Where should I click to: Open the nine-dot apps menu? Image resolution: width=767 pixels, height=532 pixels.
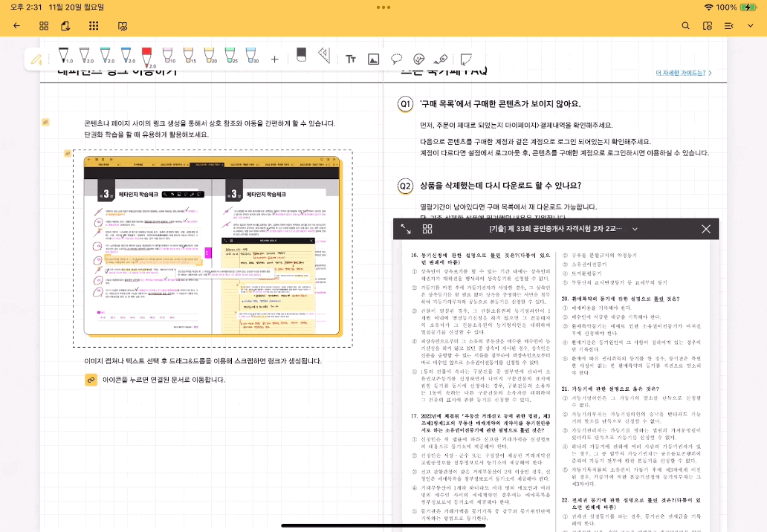(94, 26)
